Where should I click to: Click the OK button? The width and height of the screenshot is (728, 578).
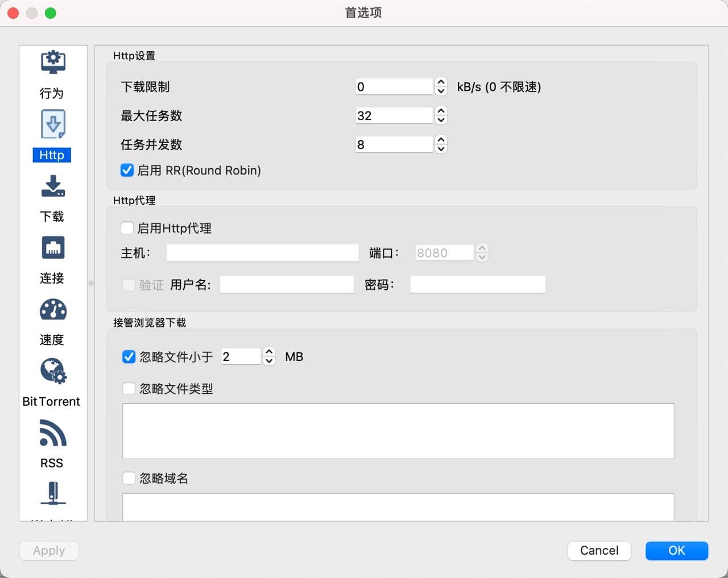(x=676, y=550)
